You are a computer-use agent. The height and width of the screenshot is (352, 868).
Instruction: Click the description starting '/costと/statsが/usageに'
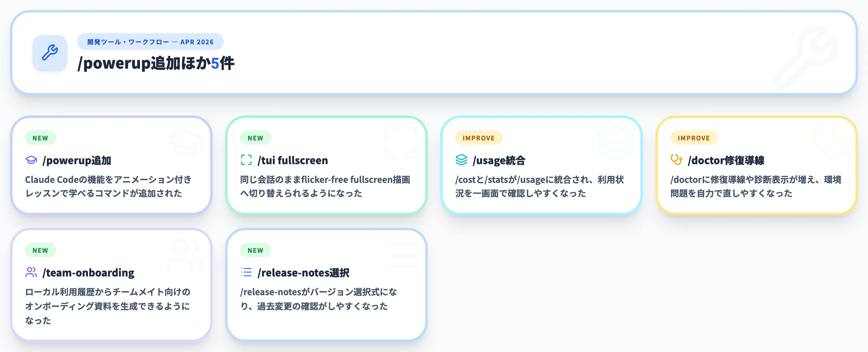539,186
